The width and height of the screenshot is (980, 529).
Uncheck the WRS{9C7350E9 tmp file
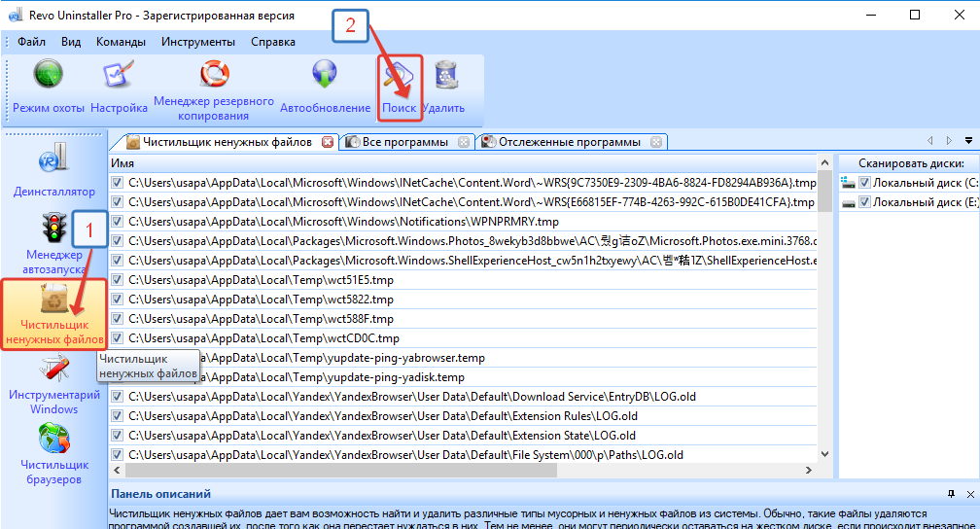click(x=117, y=183)
